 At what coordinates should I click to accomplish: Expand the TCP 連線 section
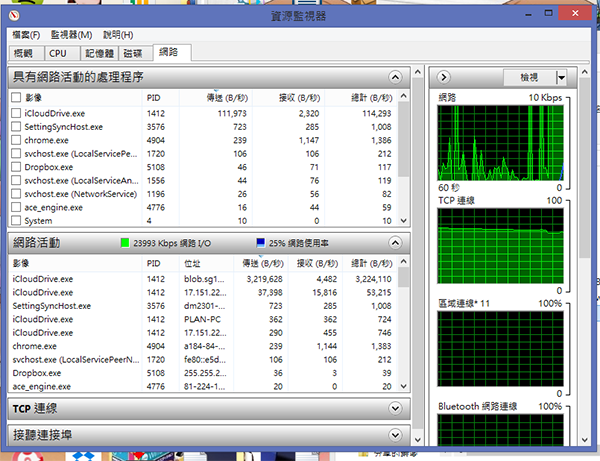pyautogui.click(x=395, y=408)
